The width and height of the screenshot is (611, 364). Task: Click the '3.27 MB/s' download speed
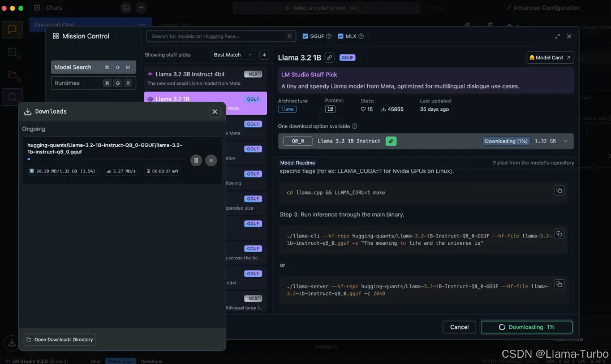(x=121, y=171)
